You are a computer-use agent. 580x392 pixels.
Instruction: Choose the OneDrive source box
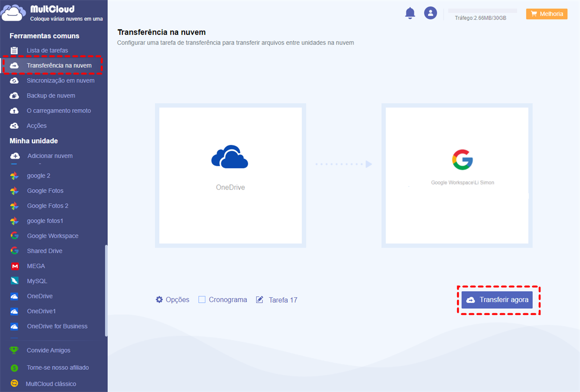pyautogui.click(x=230, y=176)
